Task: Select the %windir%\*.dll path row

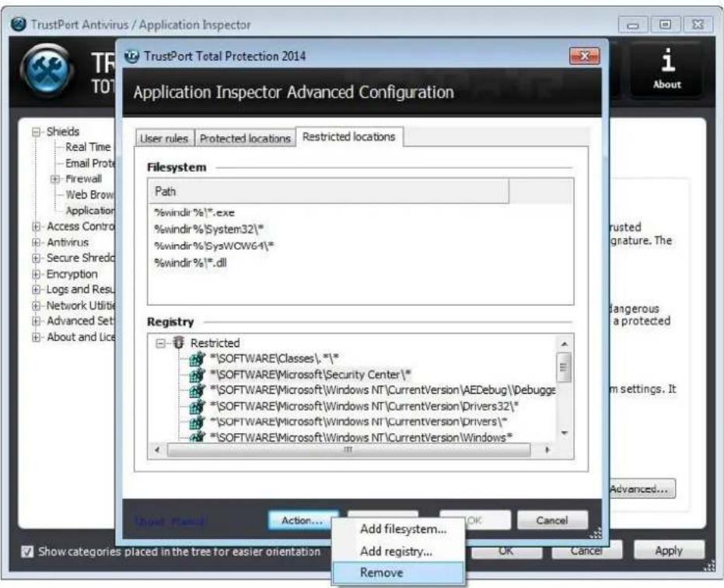Action: click(x=191, y=263)
